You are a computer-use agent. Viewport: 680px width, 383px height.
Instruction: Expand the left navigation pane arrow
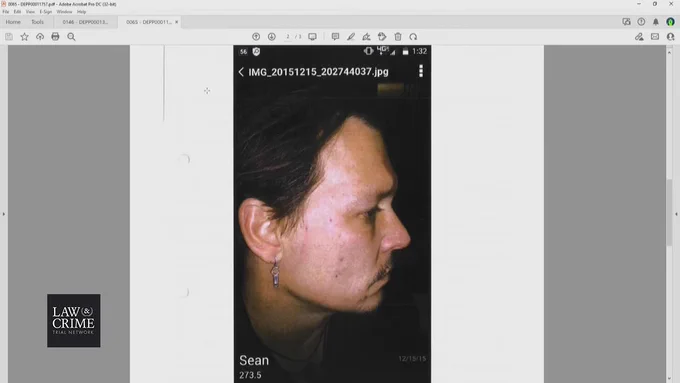click(x=3, y=214)
